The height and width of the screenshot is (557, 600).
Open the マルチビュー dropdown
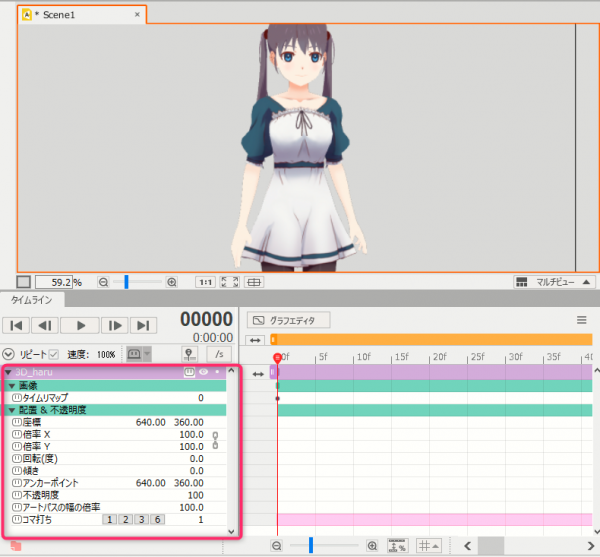click(x=554, y=282)
